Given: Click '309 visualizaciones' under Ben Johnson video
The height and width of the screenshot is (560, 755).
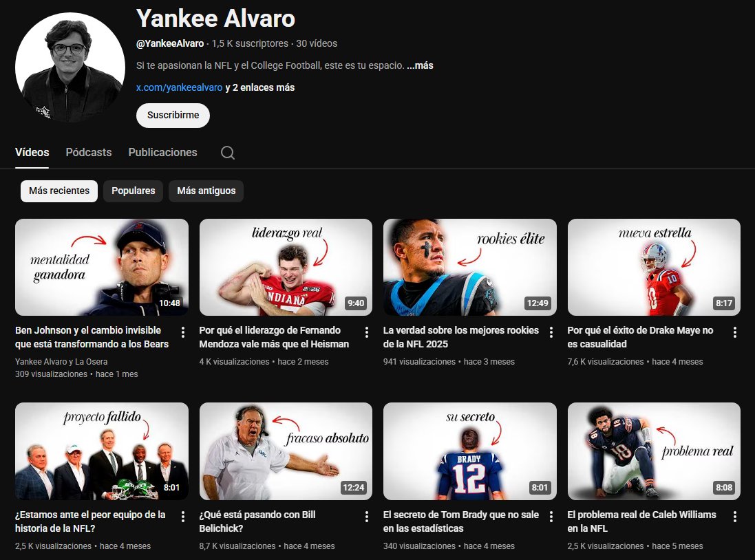Looking at the screenshot, I should point(51,374).
